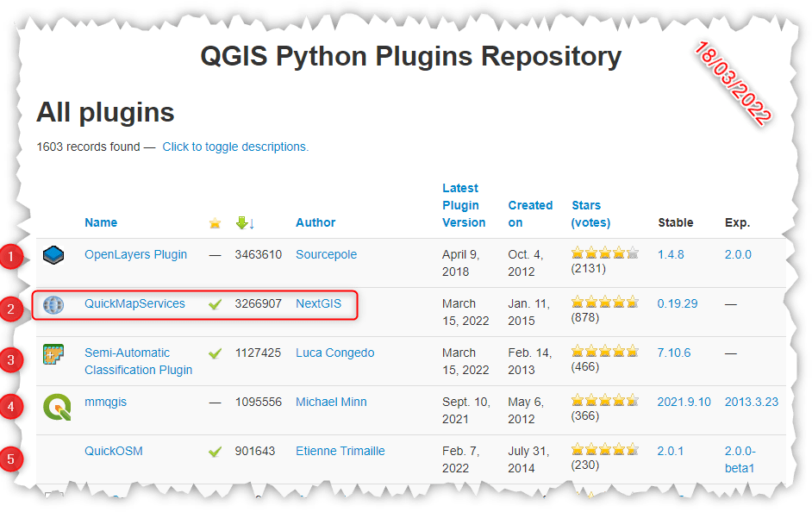Click the OpenLayers Plugin blue layer icon
Screen dimensions: 812x512
pyautogui.click(x=54, y=255)
